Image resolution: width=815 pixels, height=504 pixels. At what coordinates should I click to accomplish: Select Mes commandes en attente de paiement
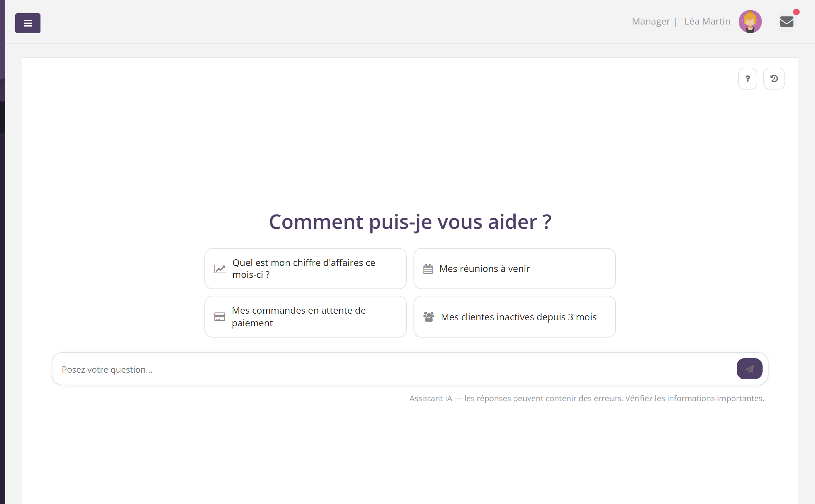pos(305,317)
